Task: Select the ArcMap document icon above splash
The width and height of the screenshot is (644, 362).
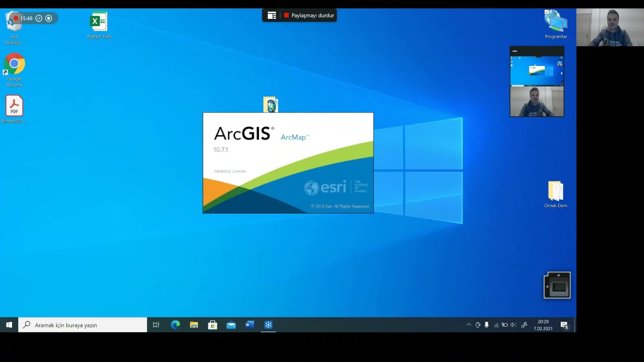Action: click(x=271, y=104)
